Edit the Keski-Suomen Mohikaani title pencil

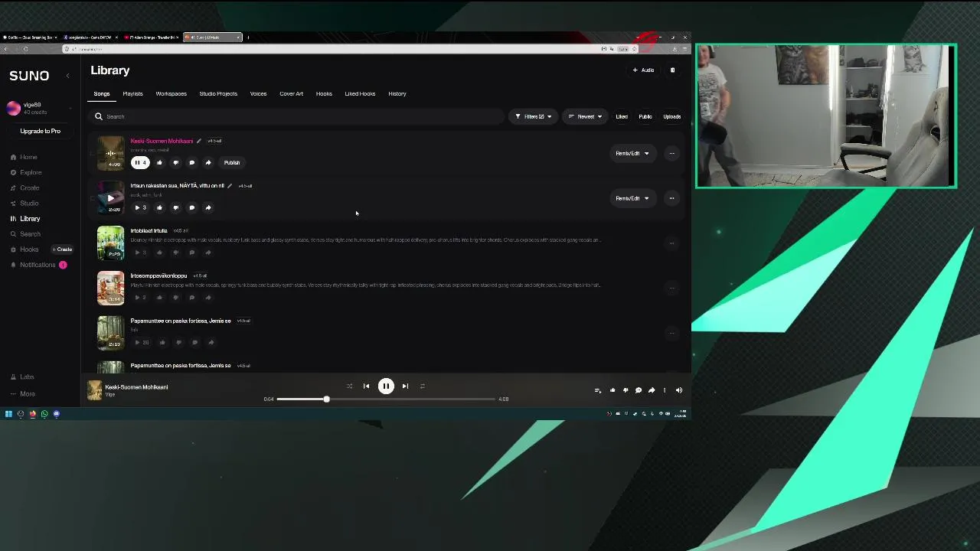[x=199, y=141]
